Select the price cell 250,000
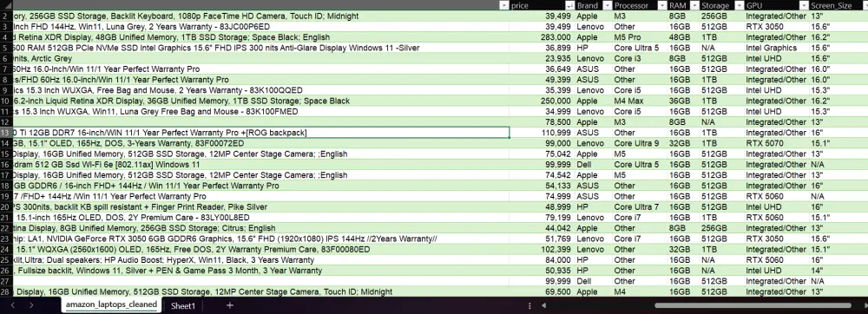Screen dimensions: 868x314 pos(542,101)
